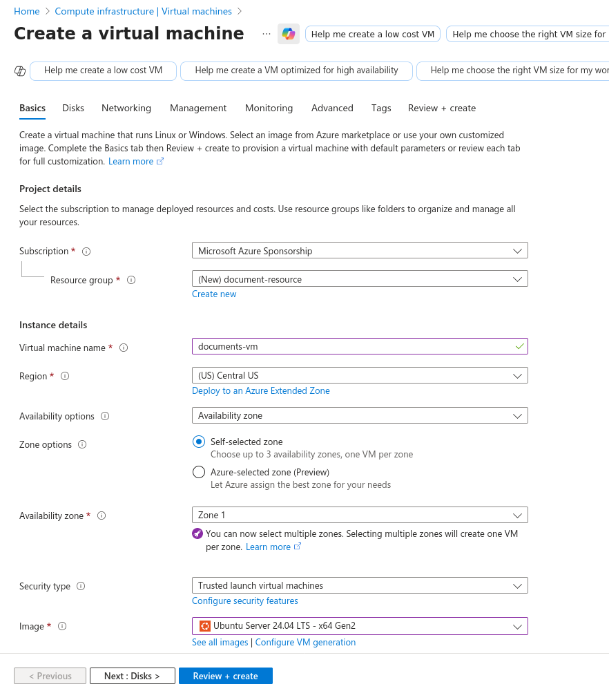609x700 pixels.
Task: Select Azure-selected zone (Preview) radio
Action: pyautogui.click(x=199, y=472)
